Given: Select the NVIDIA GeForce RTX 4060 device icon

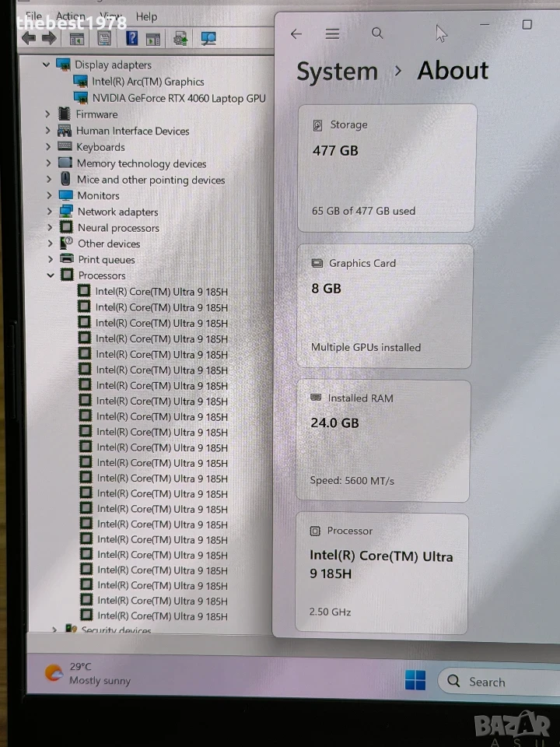Looking at the screenshot, I should point(81,98).
